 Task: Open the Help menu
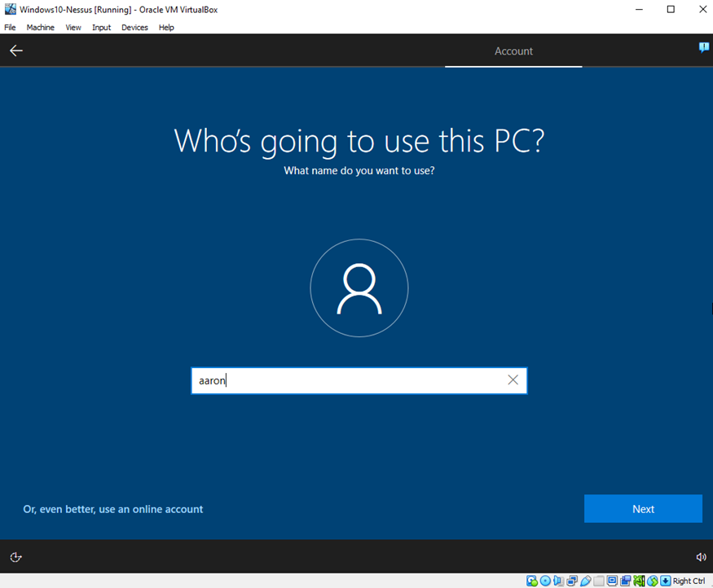coord(166,28)
